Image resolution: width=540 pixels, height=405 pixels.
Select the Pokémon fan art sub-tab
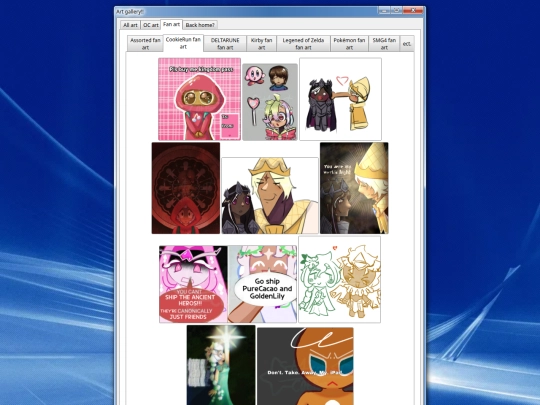349,44
